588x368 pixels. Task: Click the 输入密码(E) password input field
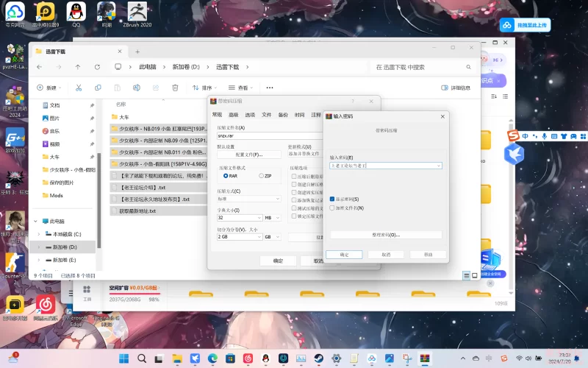click(x=386, y=166)
